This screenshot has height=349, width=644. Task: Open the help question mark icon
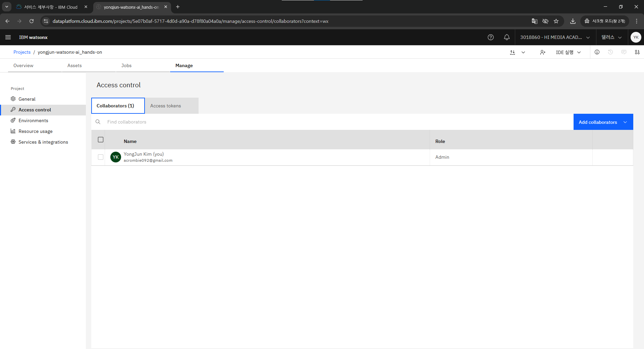coord(491,37)
